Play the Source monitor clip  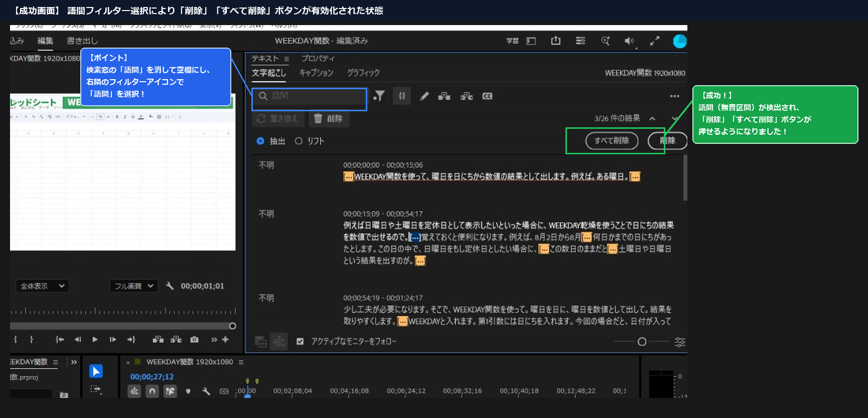pyautogui.click(x=95, y=340)
